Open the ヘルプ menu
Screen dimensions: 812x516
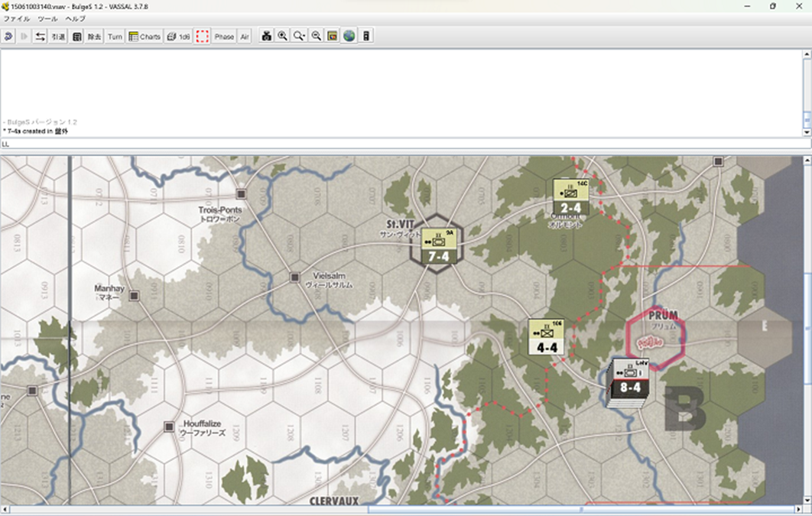75,18
